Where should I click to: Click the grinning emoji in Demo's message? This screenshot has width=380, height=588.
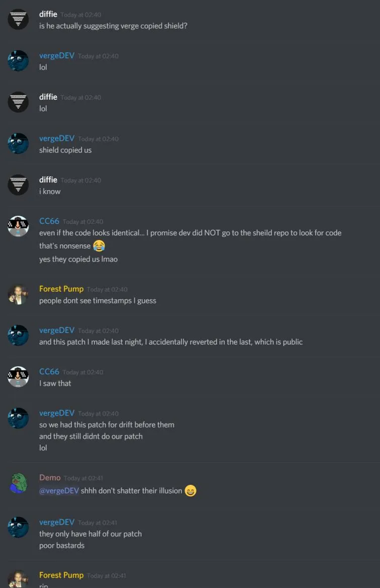pos(191,490)
